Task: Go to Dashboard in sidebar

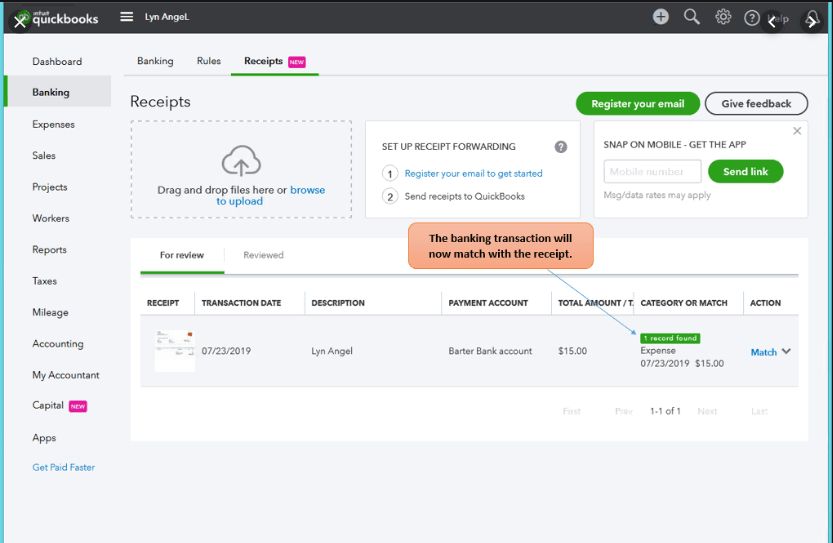Action: coord(57,62)
